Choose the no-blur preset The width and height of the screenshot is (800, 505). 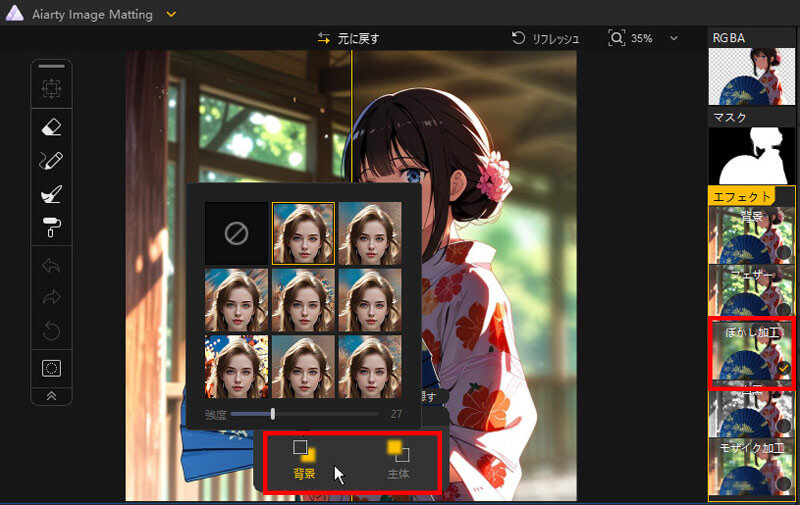236,234
